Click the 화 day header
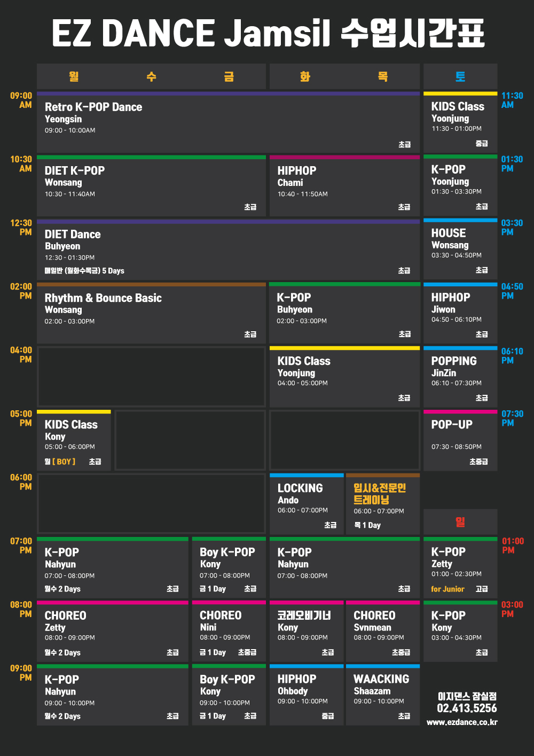Screen dimensions: 534x756 (305, 76)
